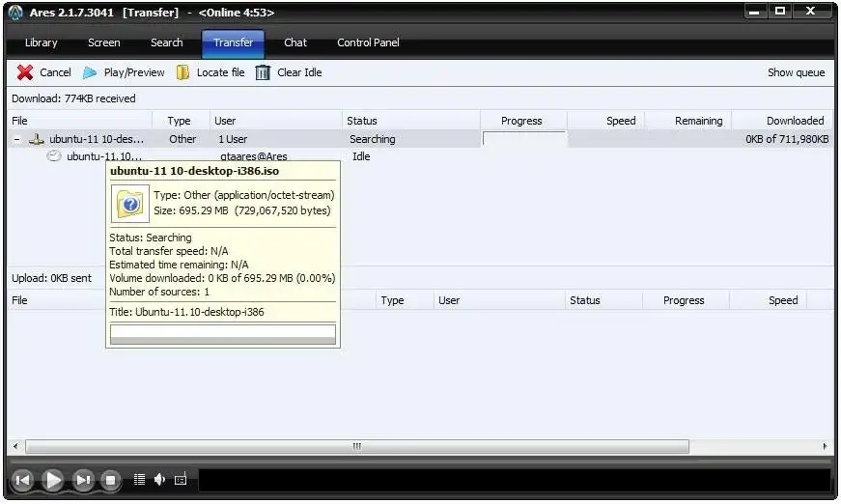Minimize the Ares window

pyautogui.click(x=754, y=12)
